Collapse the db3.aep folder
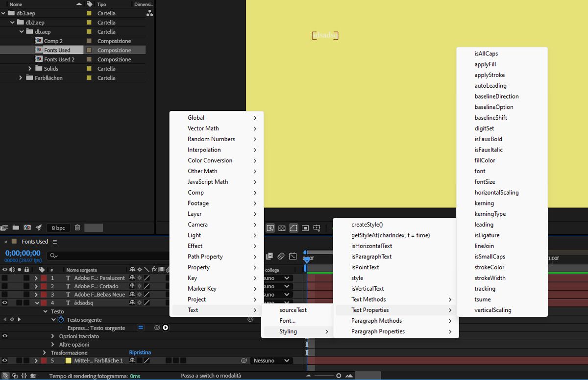The width and height of the screenshot is (588, 380). [3, 13]
